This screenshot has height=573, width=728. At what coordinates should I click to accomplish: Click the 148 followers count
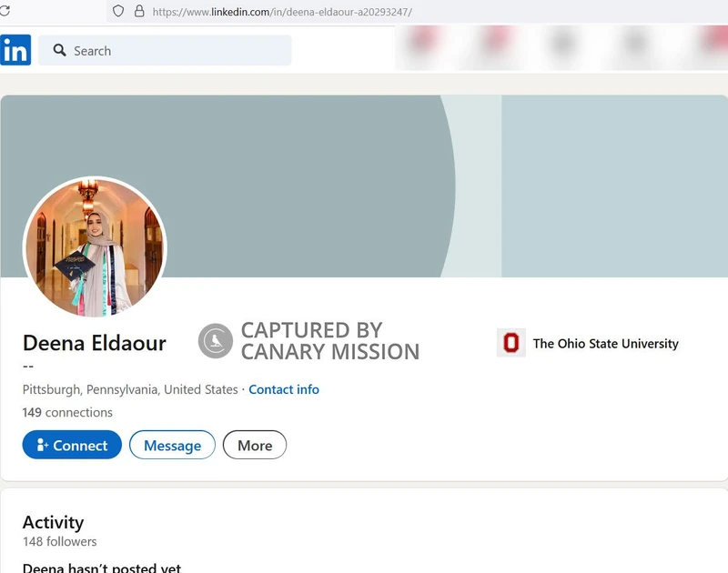(60, 541)
